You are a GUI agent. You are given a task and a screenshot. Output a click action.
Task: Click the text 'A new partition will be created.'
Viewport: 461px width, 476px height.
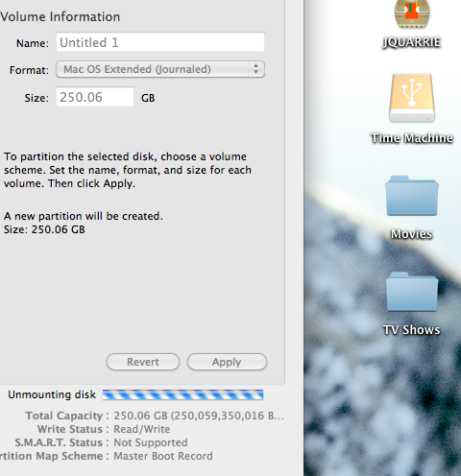[84, 216]
